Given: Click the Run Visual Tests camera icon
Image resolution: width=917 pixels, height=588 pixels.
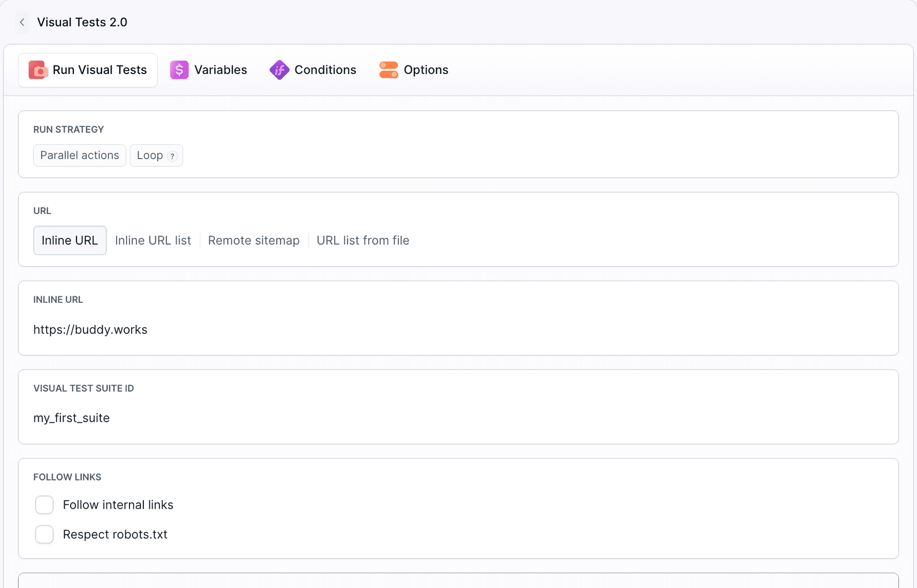Looking at the screenshot, I should [x=38, y=70].
